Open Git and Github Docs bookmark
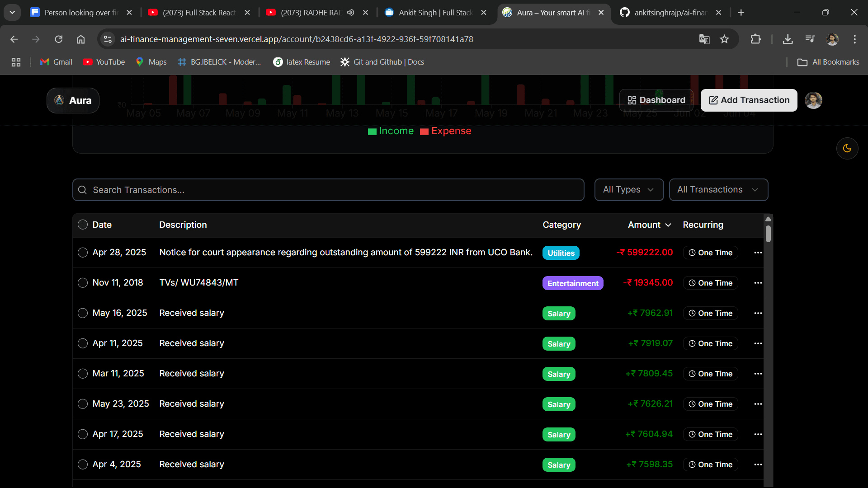 pyautogui.click(x=382, y=62)
